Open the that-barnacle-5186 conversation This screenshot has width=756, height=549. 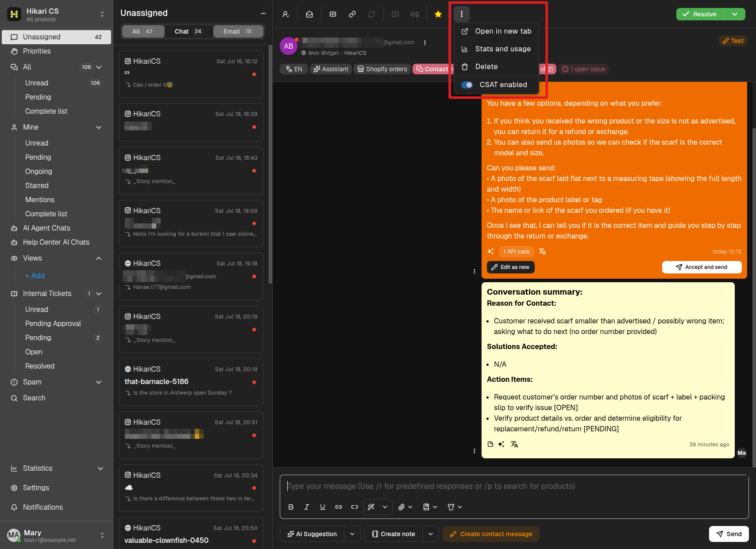(191, 382)
